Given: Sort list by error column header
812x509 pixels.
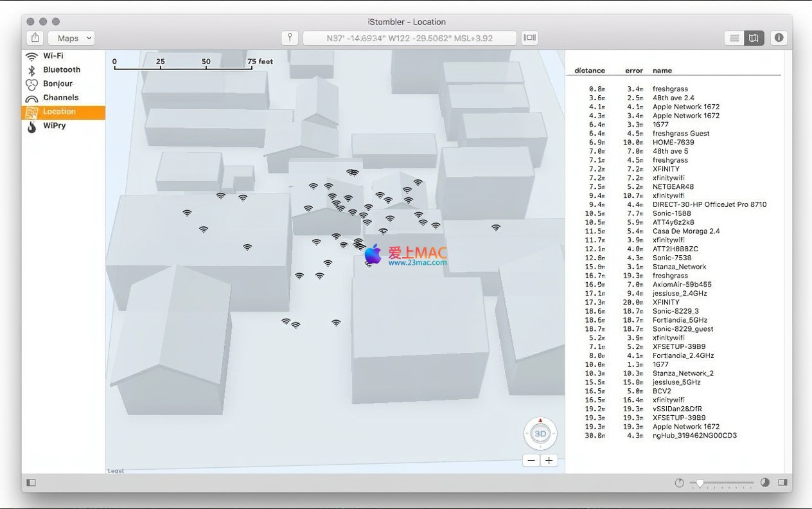Looking at the screenshot, I should click(633, 71).
